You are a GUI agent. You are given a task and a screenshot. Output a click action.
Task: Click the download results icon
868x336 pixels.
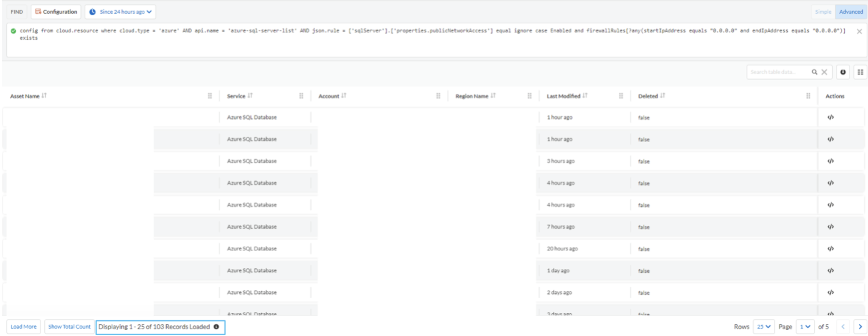(x=843, y=72)
